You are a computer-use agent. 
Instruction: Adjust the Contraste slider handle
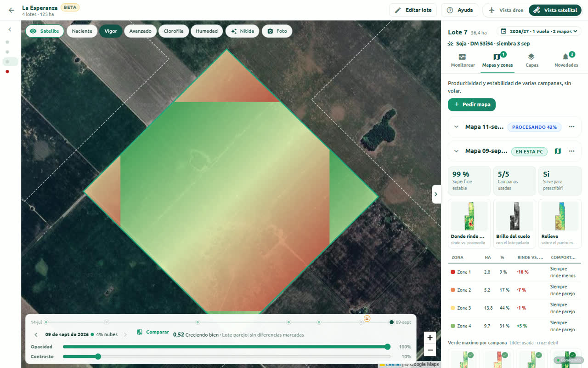98,356
